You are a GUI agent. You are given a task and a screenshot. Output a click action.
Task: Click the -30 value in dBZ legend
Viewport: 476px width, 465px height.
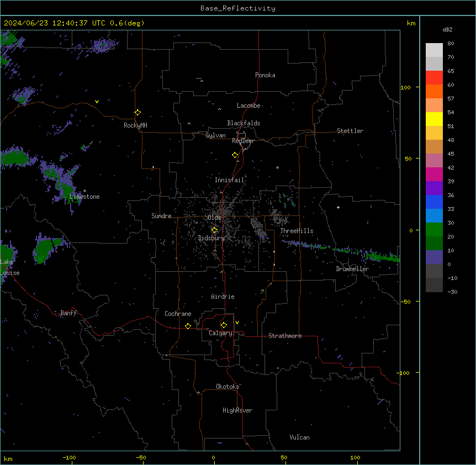[452, 292]
